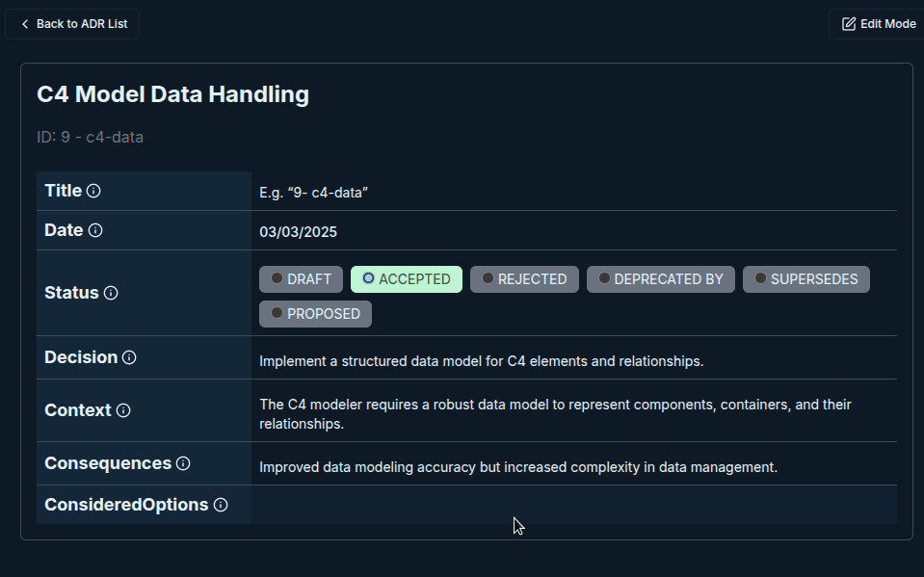
Task: Click the info icon next to Decision
Action: click(x=130, y=356)
